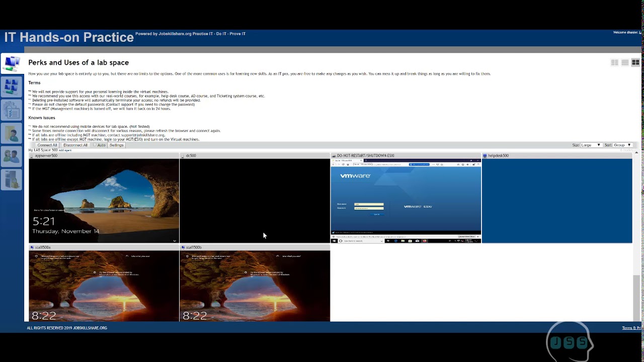This screenshot has height=362, width=644.
Task: Click the dc500 title text
Action: (191, 156)
